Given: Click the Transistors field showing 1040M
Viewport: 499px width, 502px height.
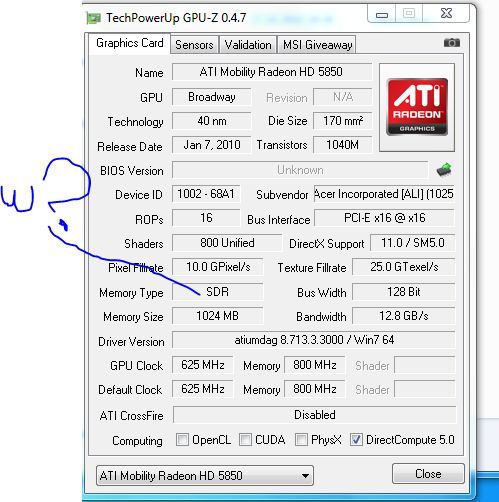Looking at the screenshot, I should coord(342,145).
